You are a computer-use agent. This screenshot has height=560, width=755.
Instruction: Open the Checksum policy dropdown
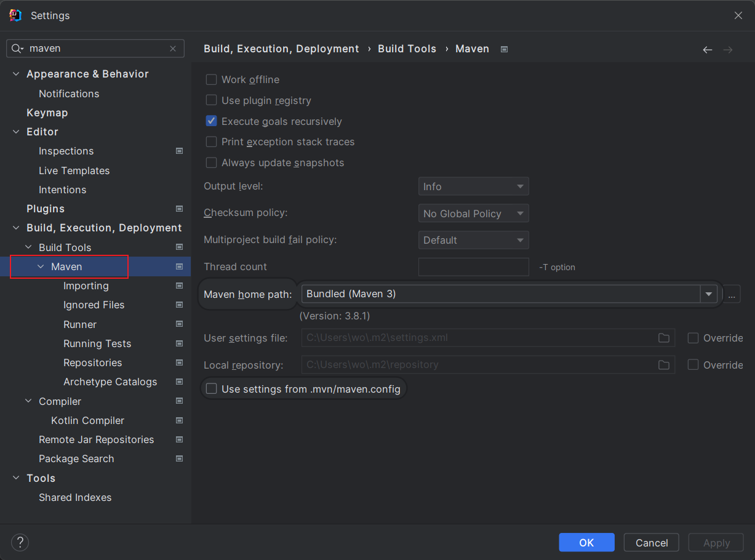473,214
